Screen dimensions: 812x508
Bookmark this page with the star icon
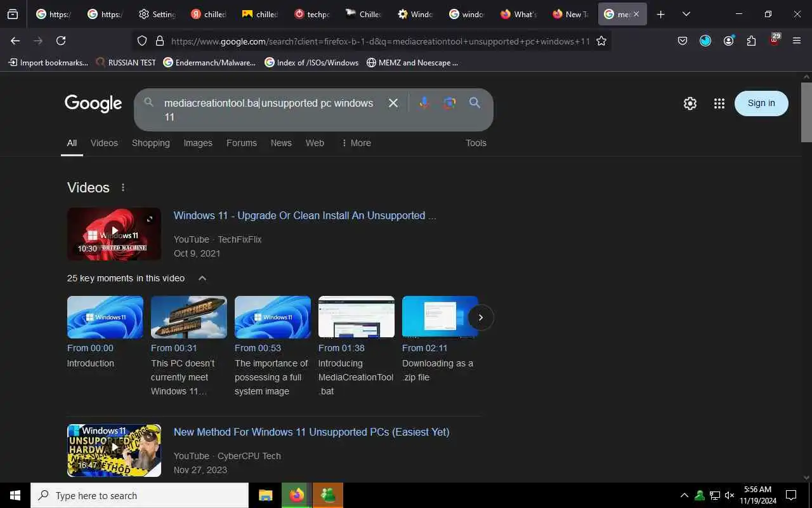pos(601,41)
